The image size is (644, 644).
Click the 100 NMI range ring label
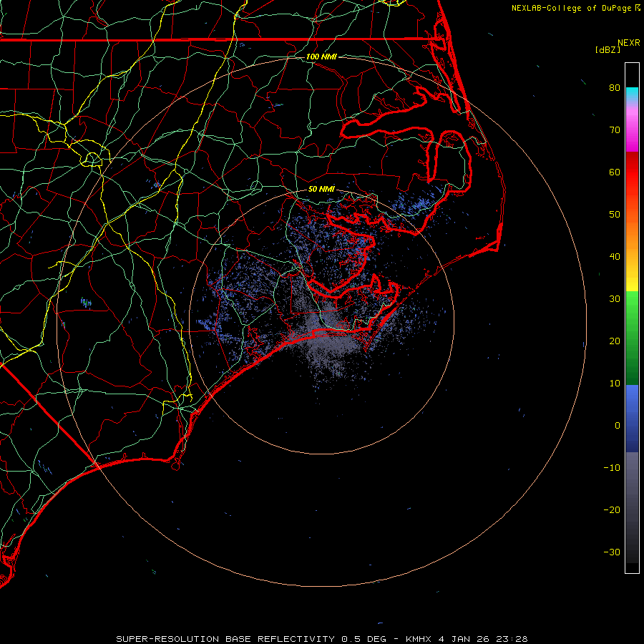point(321,57)
